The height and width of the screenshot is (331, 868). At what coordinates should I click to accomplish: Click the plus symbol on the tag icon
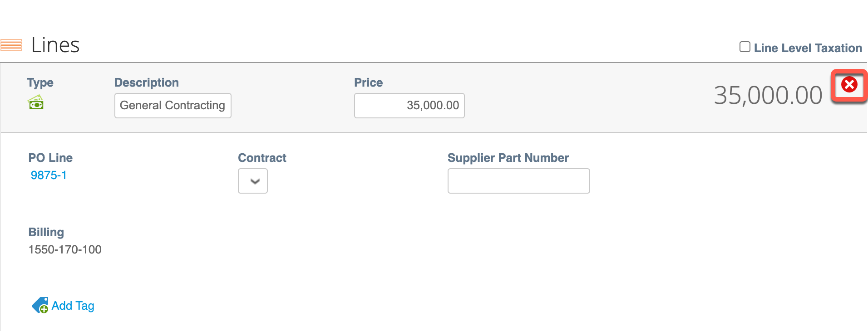pos(43,310)
